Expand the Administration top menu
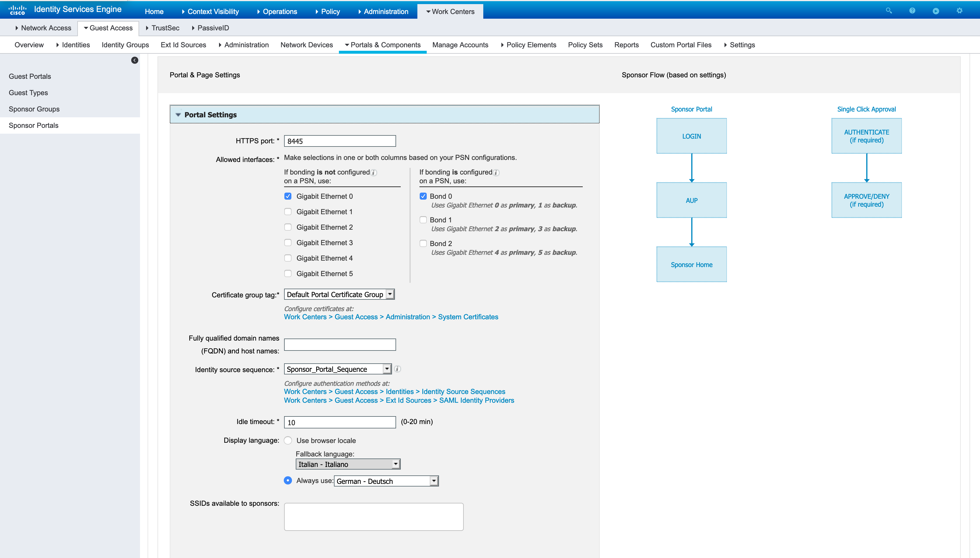Image resolution: width=980 pixels, height=558 pixels. (x=383, y=11)
